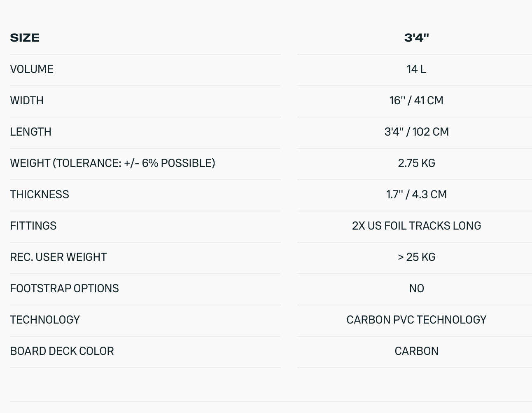Select the BOARD DECK COLOR label

62,351
